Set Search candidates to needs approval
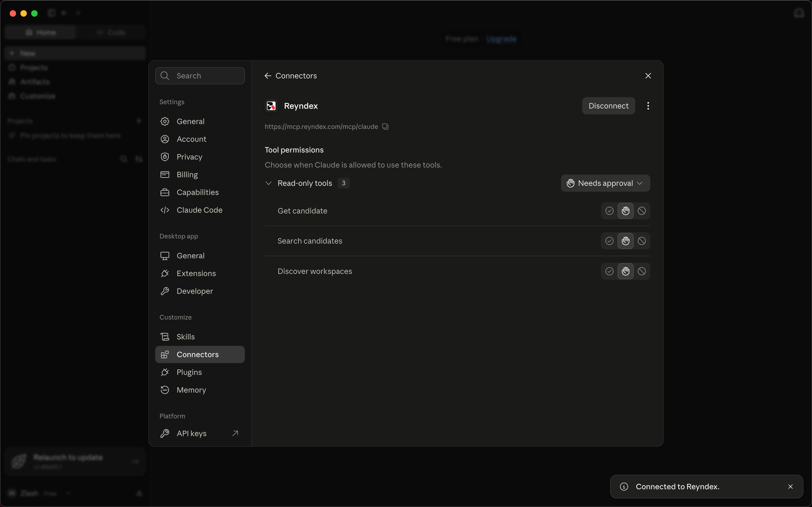 (625, 241)
